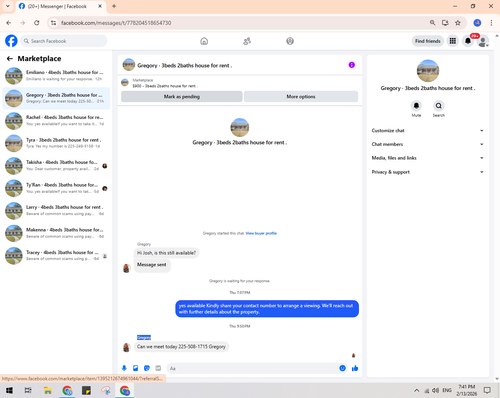
Task: Open the Windows notification center icon
Action: click(487, 390)
